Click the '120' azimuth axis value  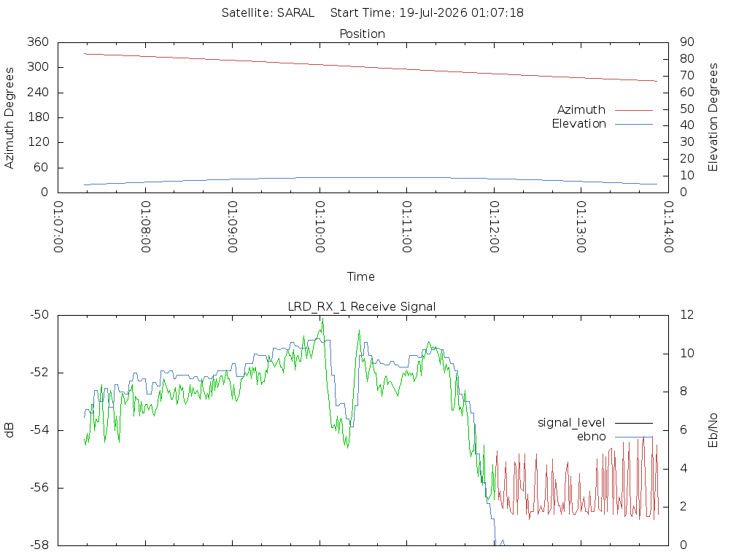click(38, 142)
